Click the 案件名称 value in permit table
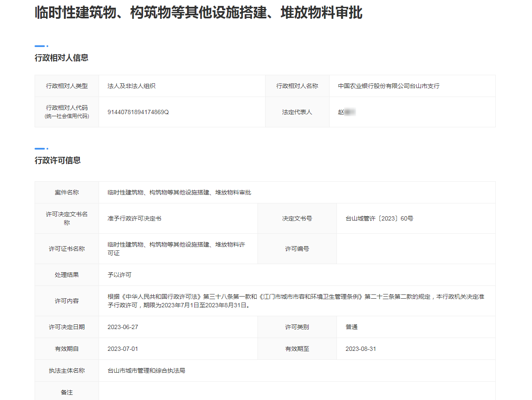The height and width of the screenshot is (400, 532). 179,192
